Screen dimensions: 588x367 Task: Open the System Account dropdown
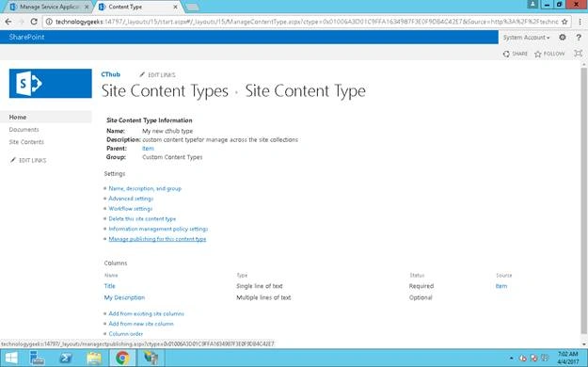[x=526, y=37]
